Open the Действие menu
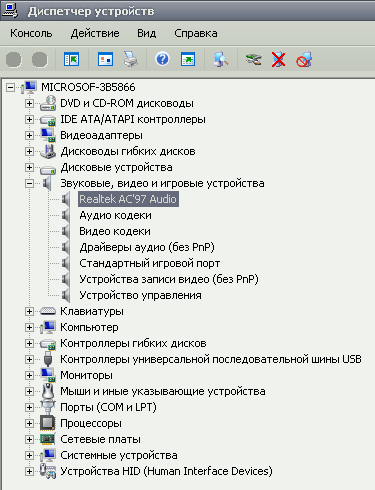Screen dimensions: 375x490 pos(95,33)
